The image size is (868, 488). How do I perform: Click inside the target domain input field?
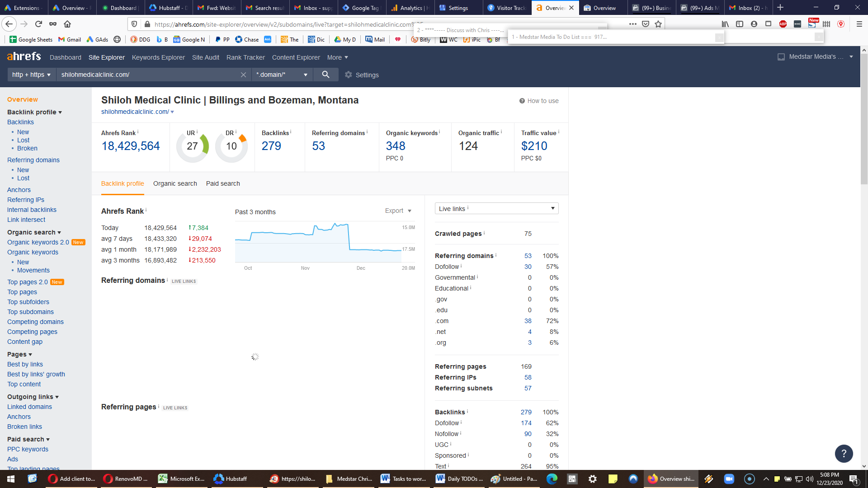click(x=149, y=75)
